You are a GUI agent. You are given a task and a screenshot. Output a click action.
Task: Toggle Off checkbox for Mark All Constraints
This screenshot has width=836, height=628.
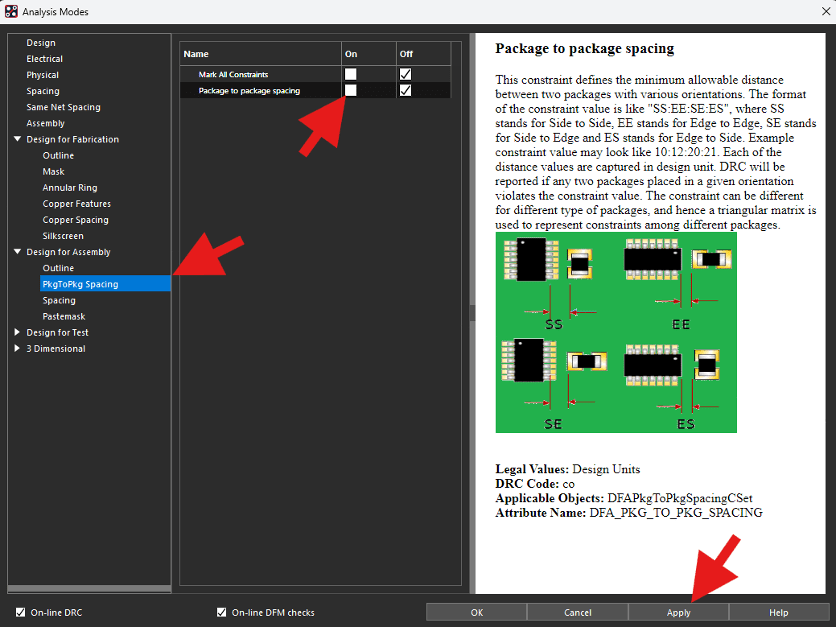click(x=405, y=74)
